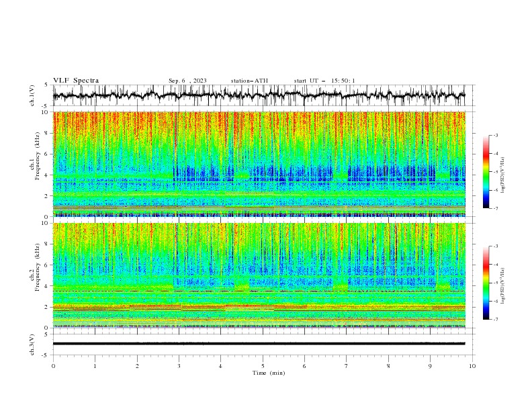This screenshot has width=532, height=411.
Task: Click the "-7" label on ch.2 color scale
Action: pyautogui.click(x=495, y=320)
